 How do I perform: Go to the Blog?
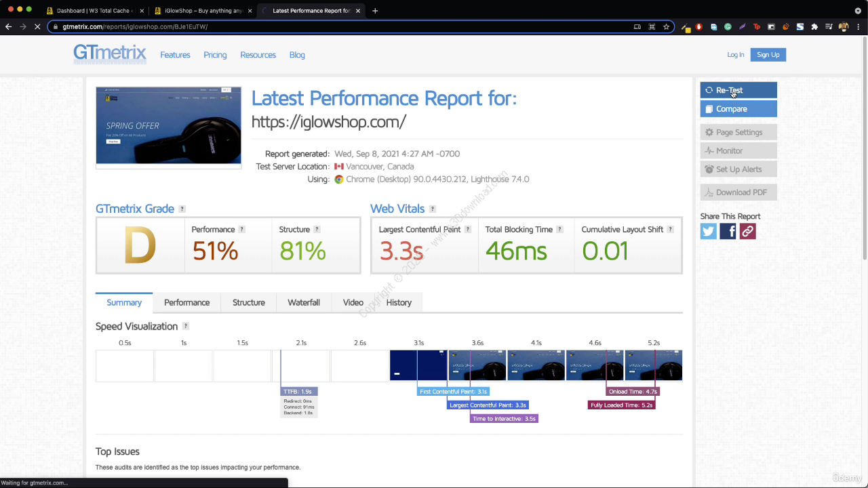[x=297, y=55]
